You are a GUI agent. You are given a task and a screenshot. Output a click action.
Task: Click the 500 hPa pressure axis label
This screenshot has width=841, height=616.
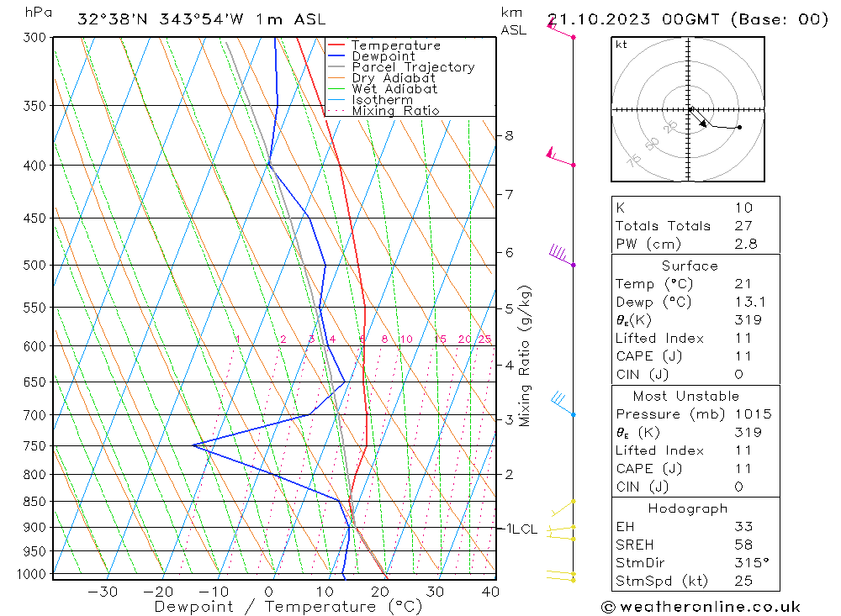click(34, 266)
